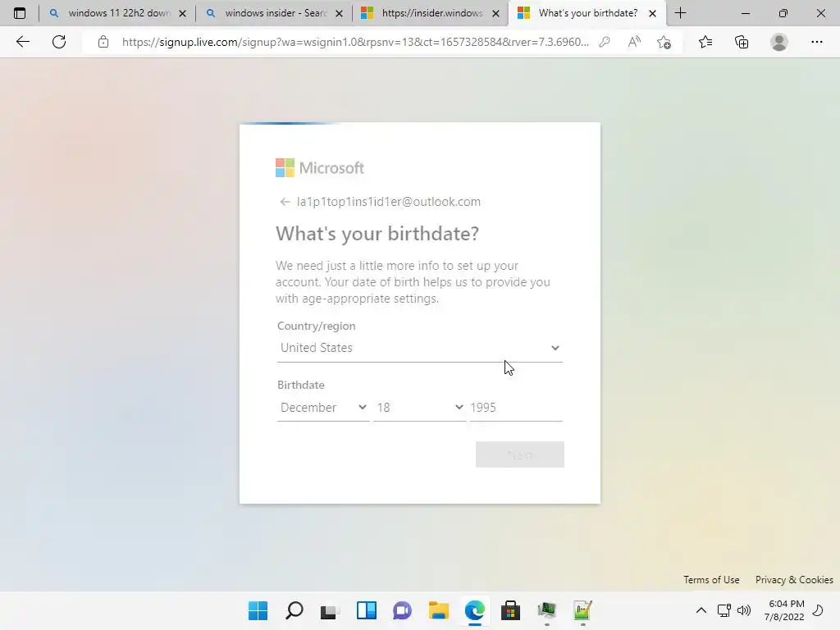The width and height of the screenshot is (840, 630).
Task: Open the browser profile avatar
Action: click(x=779, y=42)
